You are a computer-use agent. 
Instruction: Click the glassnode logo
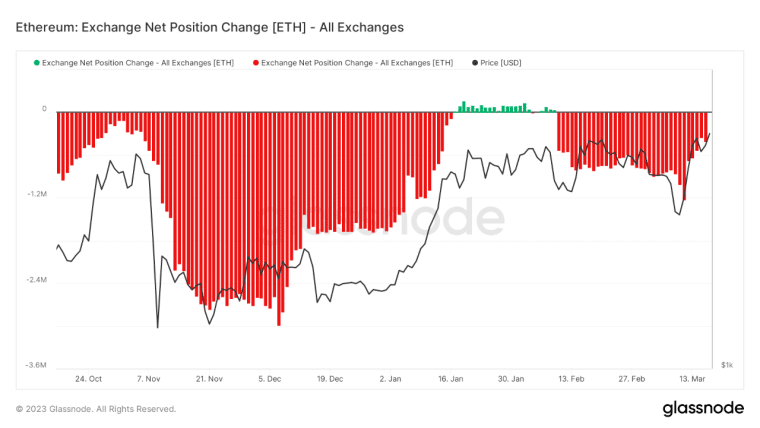703,408
